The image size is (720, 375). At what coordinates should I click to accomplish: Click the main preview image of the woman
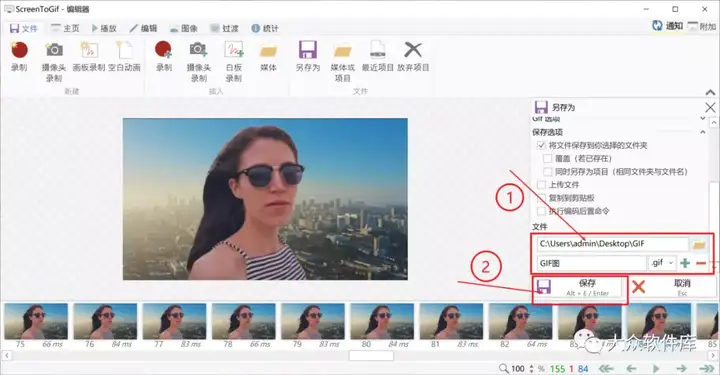click(265, 199)
